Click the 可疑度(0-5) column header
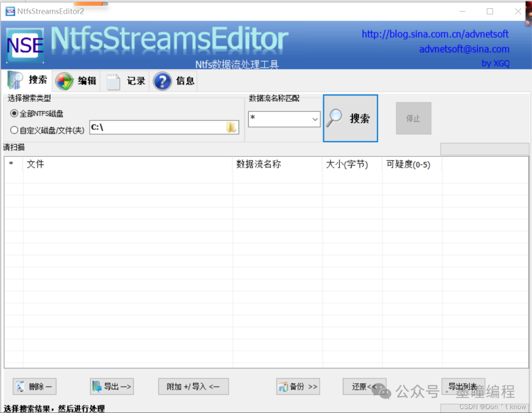 [x=412, y=164]
